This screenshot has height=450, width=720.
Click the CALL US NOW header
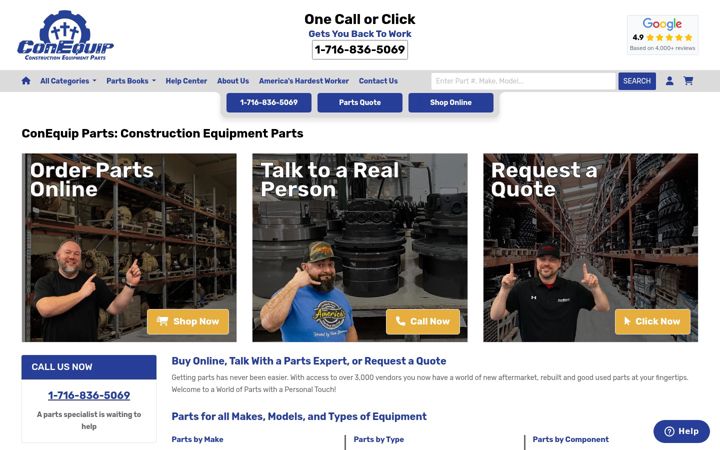(x=89, y=367)
